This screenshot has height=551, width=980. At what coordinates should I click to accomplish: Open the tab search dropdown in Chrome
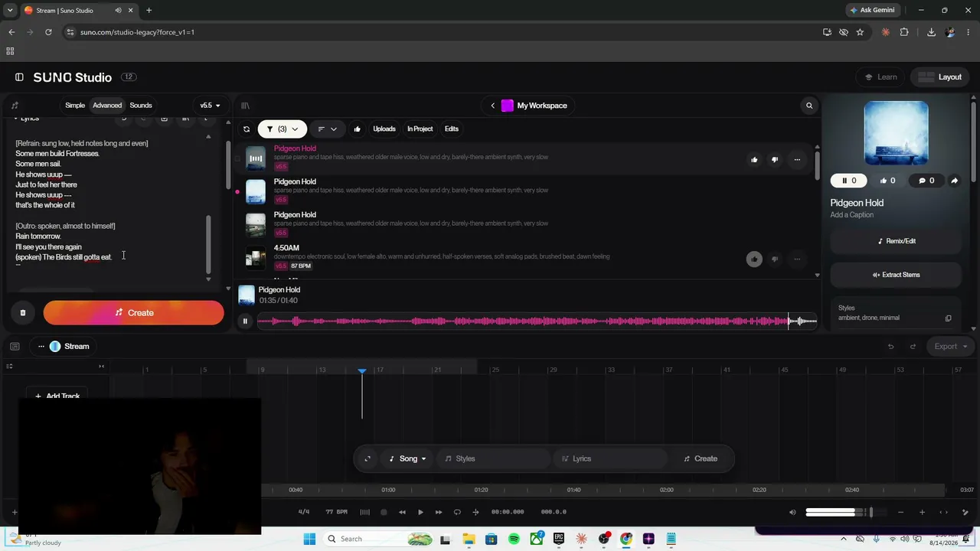click(x=10, y=11)
